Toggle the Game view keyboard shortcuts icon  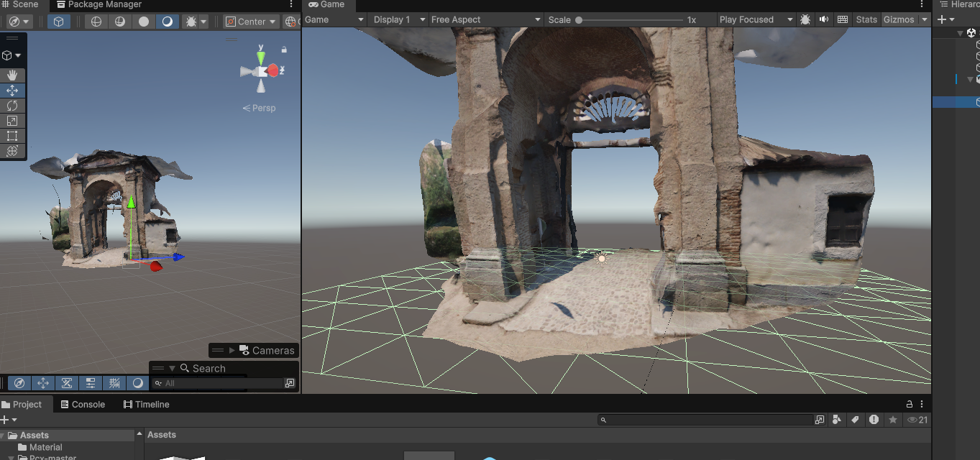(843, 19)
